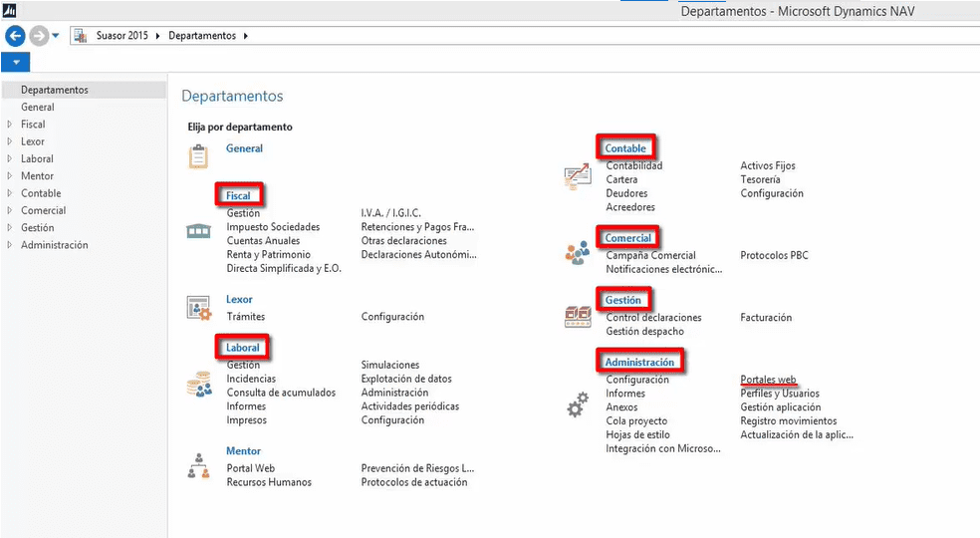The height and width of the screenshot is (538, 980).
Task: Open the Laboral department heading link
Action: point(242,348)
